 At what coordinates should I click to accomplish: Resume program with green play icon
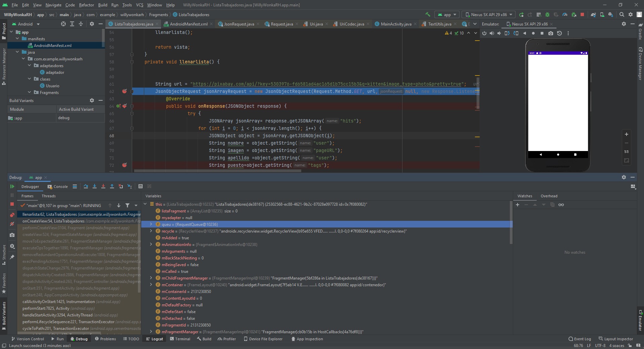[x=12, y=187]
